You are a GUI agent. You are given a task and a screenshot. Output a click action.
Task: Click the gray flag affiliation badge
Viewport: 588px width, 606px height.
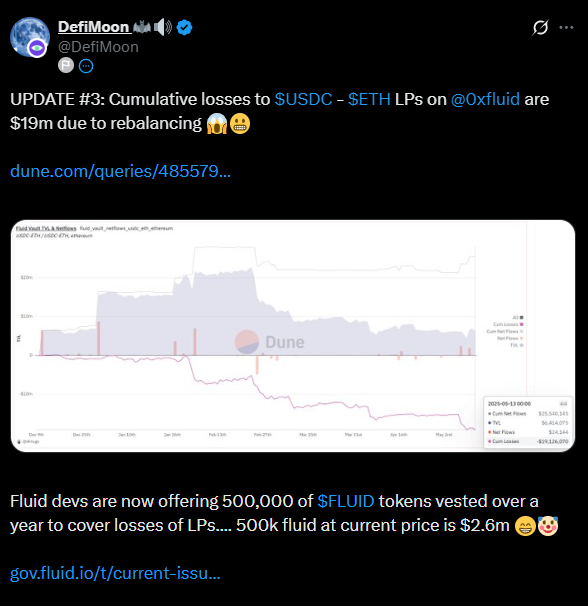point(66,65)
